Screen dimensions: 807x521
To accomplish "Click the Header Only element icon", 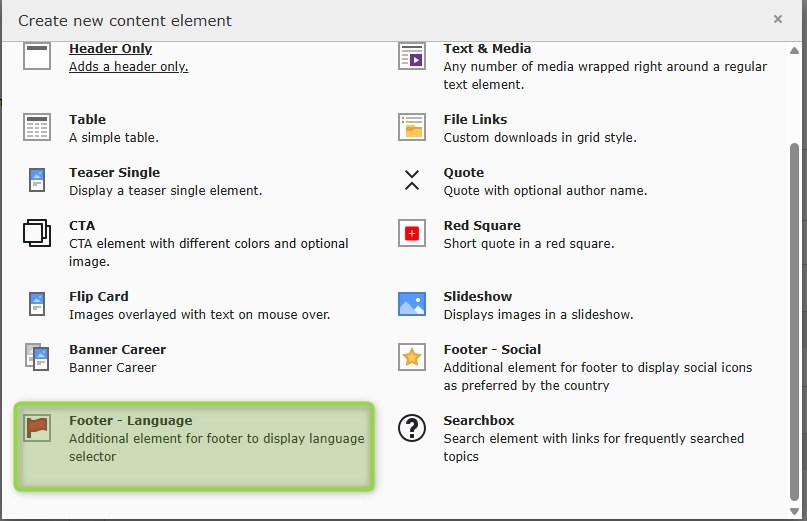I will point(37,56).
